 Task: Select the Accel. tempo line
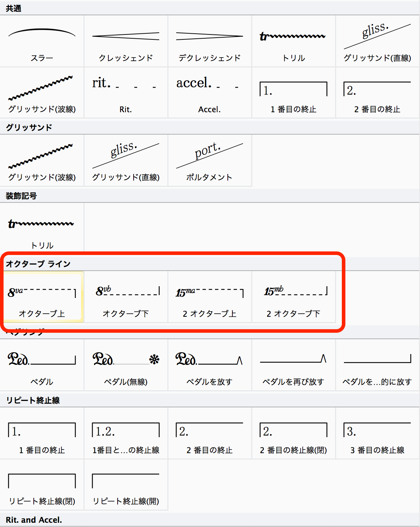(210, 93)
